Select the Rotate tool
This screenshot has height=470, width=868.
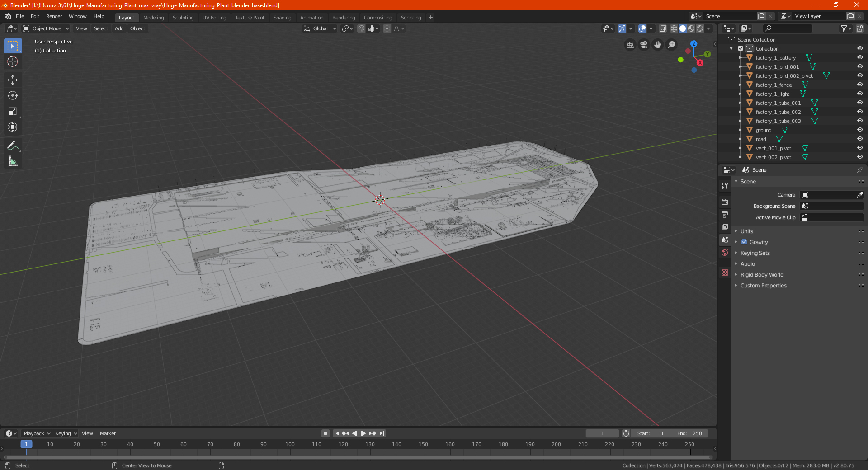click(x=13, y=96)
